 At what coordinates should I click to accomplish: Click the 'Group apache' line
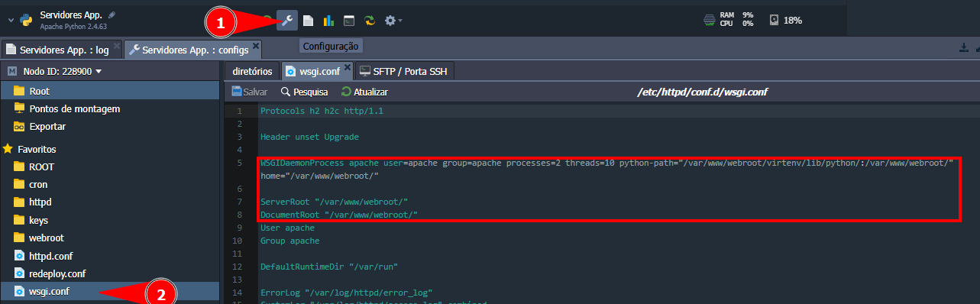[289, 241]
